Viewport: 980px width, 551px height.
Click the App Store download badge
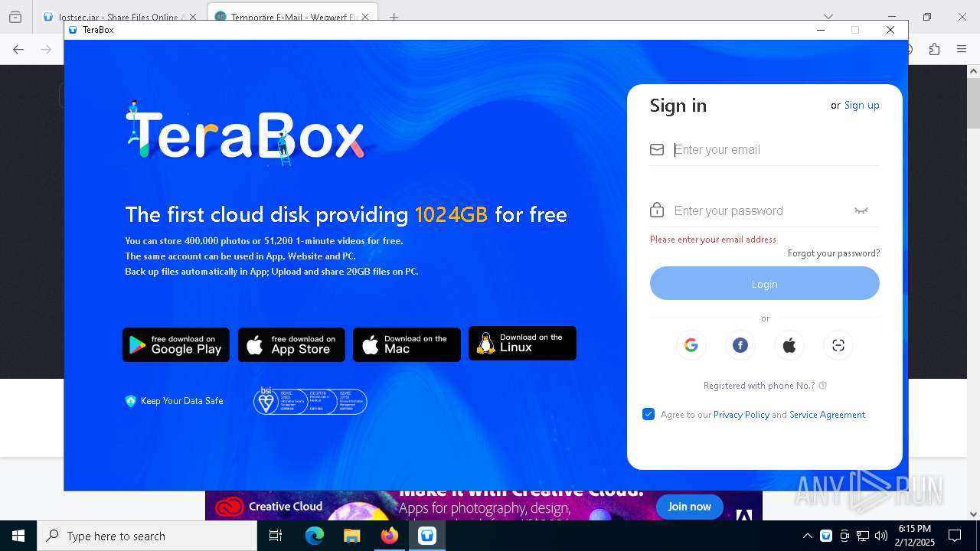[292, 345]
